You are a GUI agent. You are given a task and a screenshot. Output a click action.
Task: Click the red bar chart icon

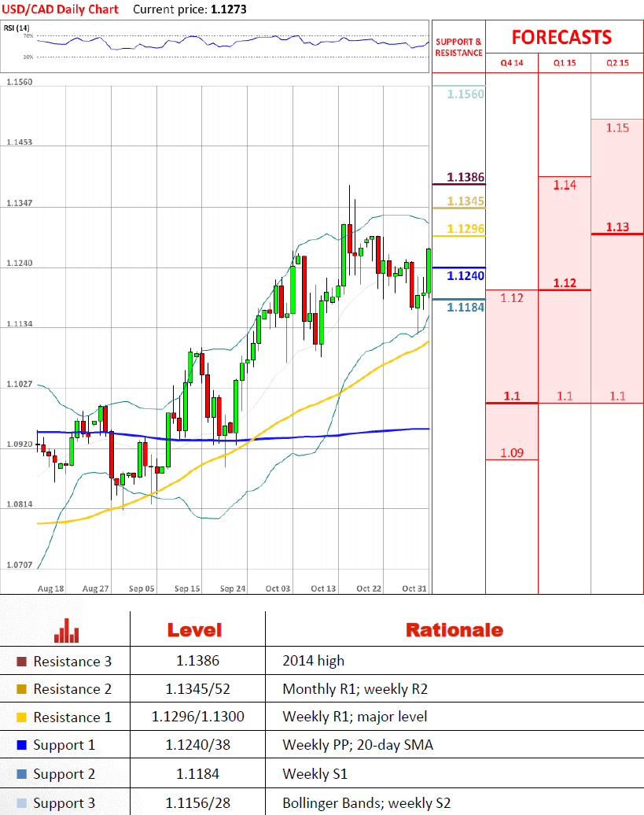coord(67,630)
